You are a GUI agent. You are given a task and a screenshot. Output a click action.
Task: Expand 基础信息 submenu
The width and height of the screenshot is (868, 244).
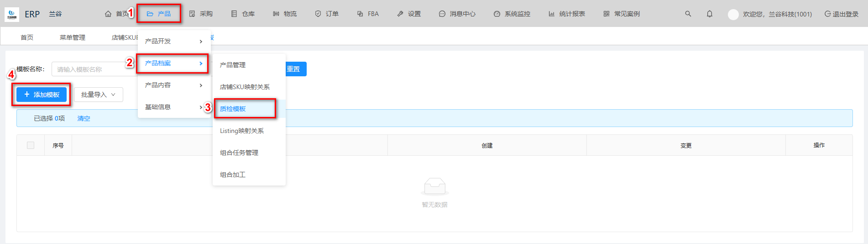point(173,107)
